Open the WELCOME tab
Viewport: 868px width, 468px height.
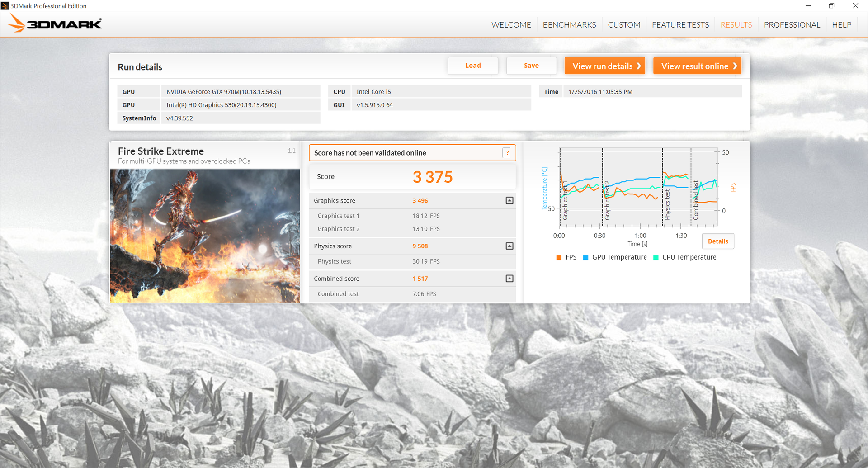[x=511, y=25]
